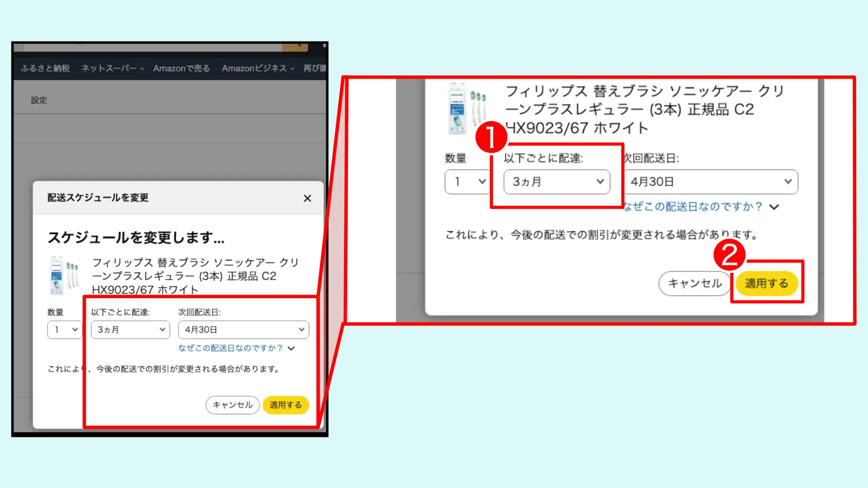The width and height of the screenshot is (868, 488).
Task: Click 設定 in the left panel
Action: 39,100
